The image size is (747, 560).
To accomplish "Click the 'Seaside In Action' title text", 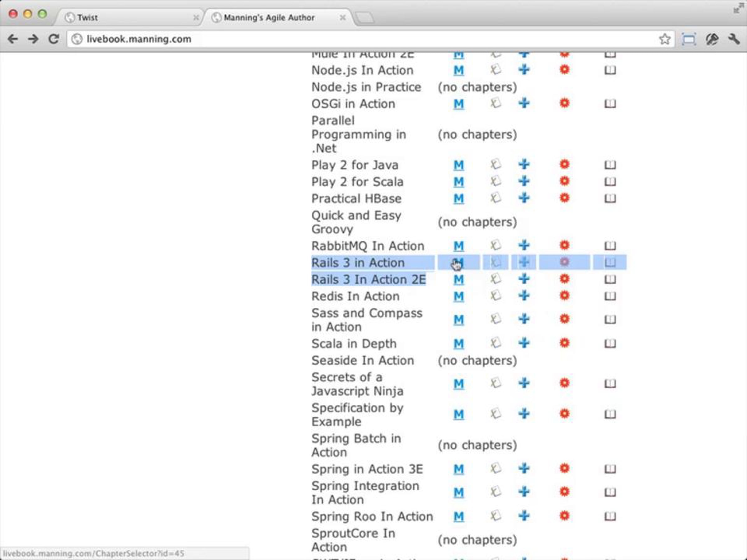I will 363,361.
